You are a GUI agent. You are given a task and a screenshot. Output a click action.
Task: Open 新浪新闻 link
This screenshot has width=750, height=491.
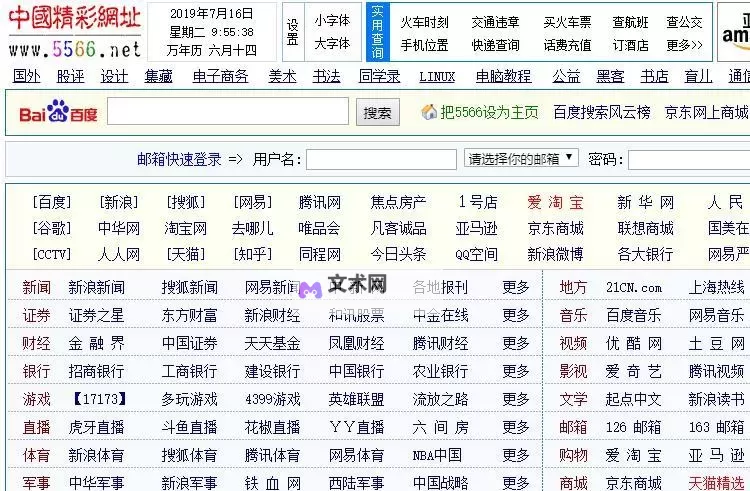[96, 287]
